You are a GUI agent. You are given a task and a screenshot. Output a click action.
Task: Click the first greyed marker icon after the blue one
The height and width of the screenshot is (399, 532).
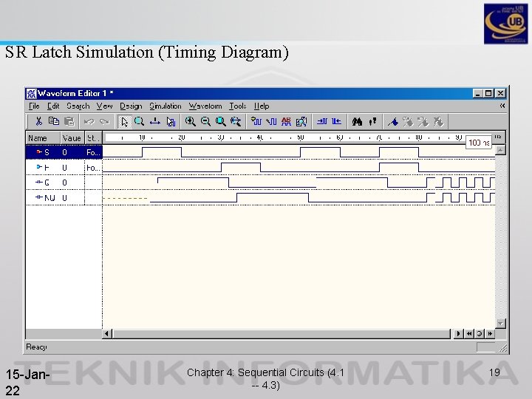pyautogui.click(x=408, y=121)
